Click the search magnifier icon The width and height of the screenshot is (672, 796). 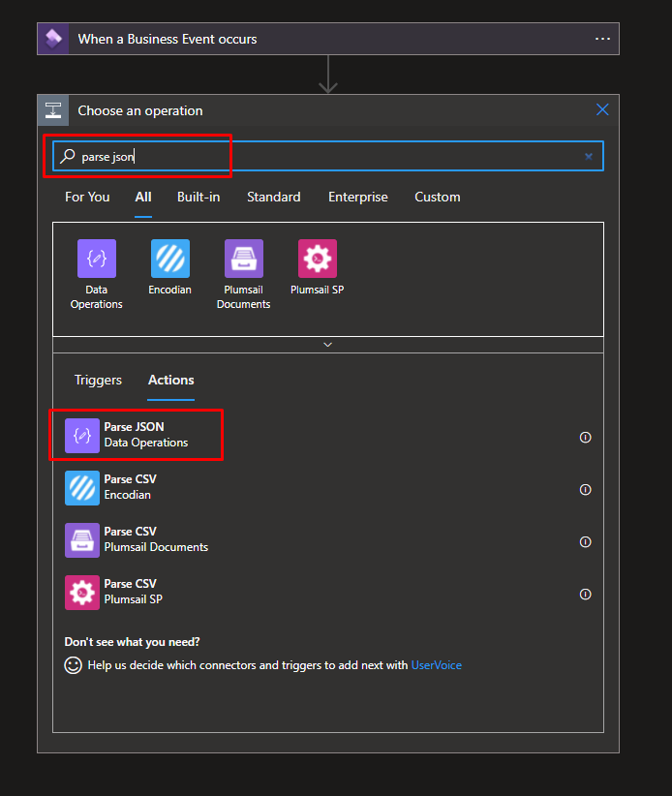(x=68, y=156)
